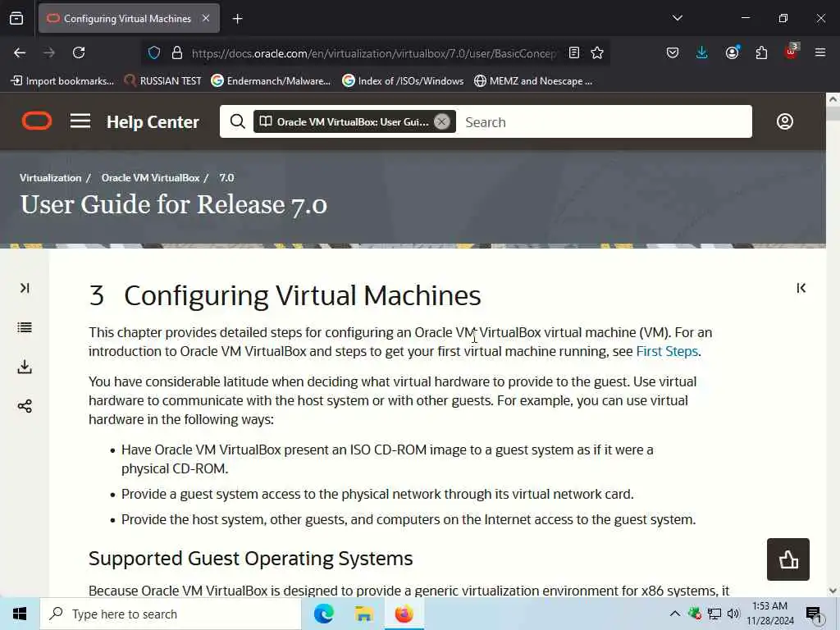Open Firefox recent browsing view icon

pos(16,18)
